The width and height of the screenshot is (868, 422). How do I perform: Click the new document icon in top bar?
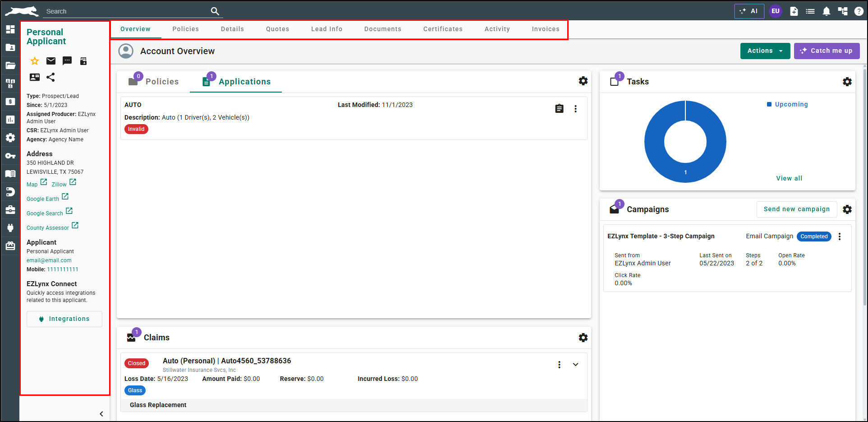[794, 11]
